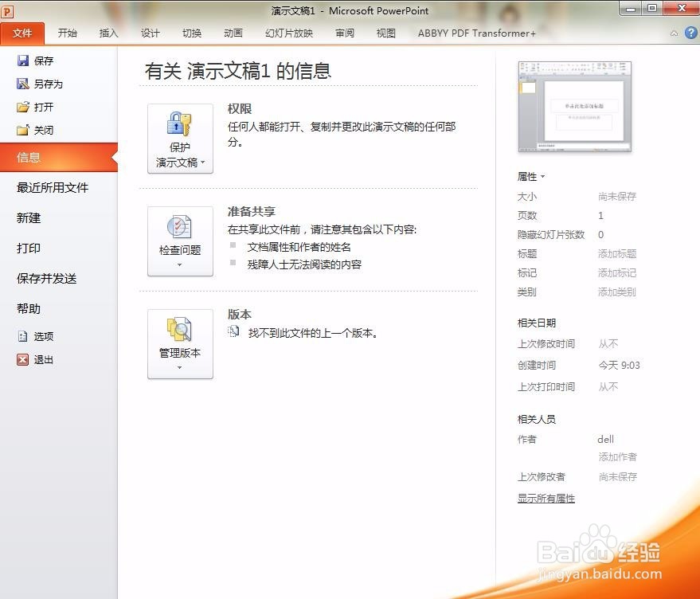
Task: Click the 从不 value beside 上次打印时间
Action: [608, 387]
